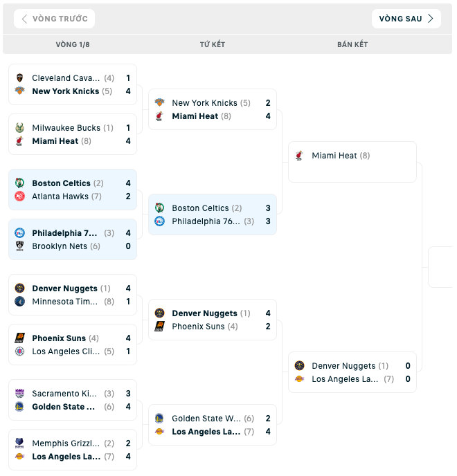This screenshot has height=476, width=457.
Task: Click Lakers logo in Memphis Grizzlies matchup
Action: 20,456
